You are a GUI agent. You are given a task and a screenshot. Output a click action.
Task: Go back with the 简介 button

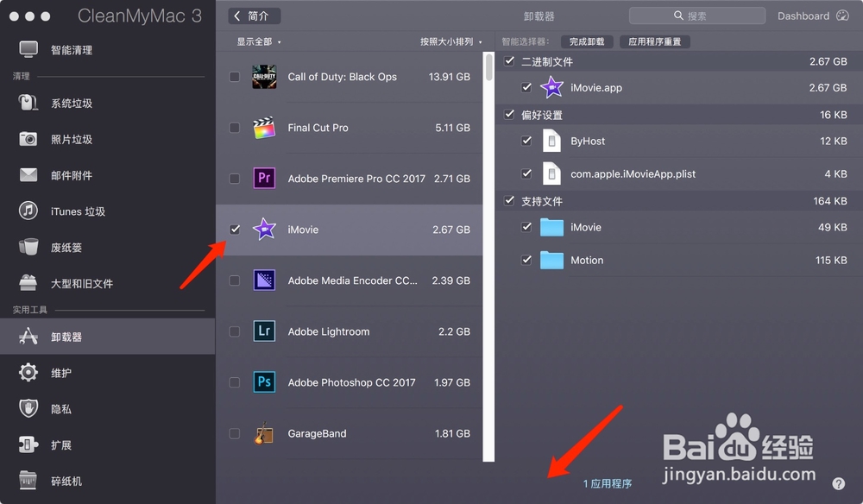255,16
